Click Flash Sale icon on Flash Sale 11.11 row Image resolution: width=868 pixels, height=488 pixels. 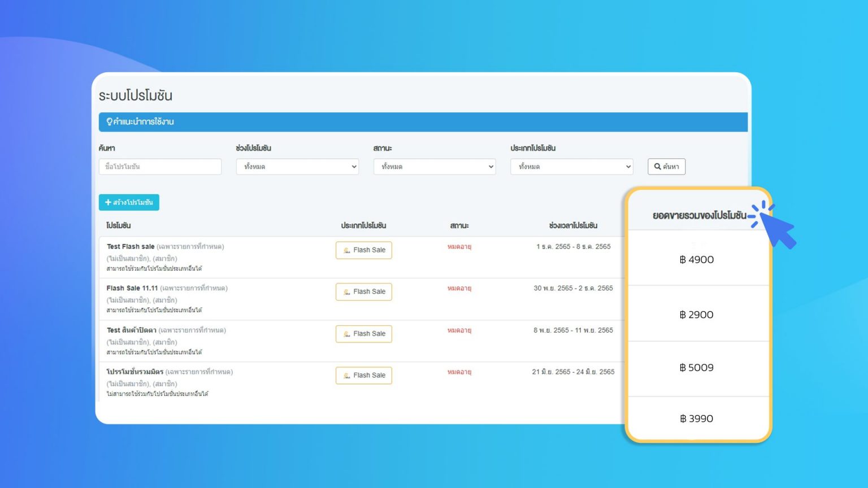pyautogui.click(x=346, y=292)
